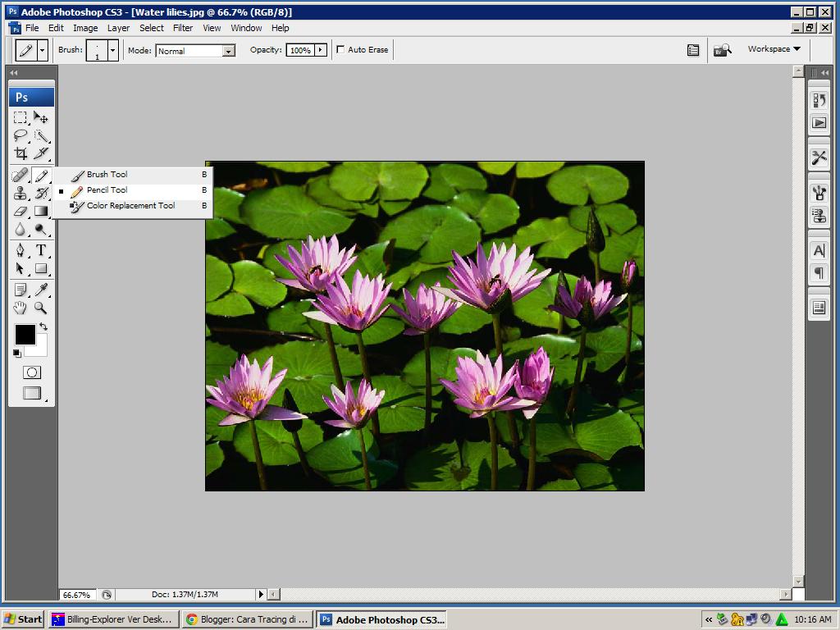
Task: Select the Gradient tool
Action: point(41,211)
